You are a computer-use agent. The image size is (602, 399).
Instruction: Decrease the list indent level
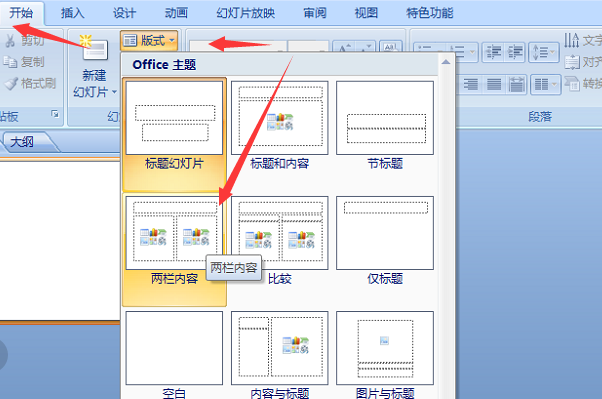[493, 52]
